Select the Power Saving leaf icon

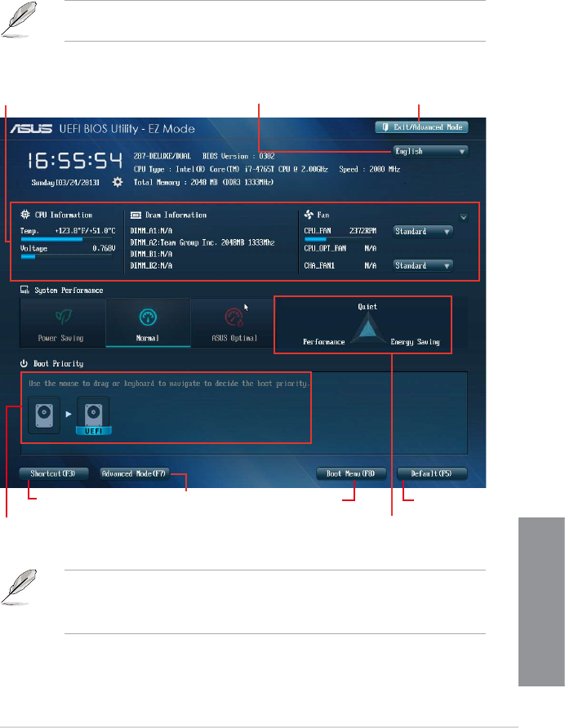(63, 317)
